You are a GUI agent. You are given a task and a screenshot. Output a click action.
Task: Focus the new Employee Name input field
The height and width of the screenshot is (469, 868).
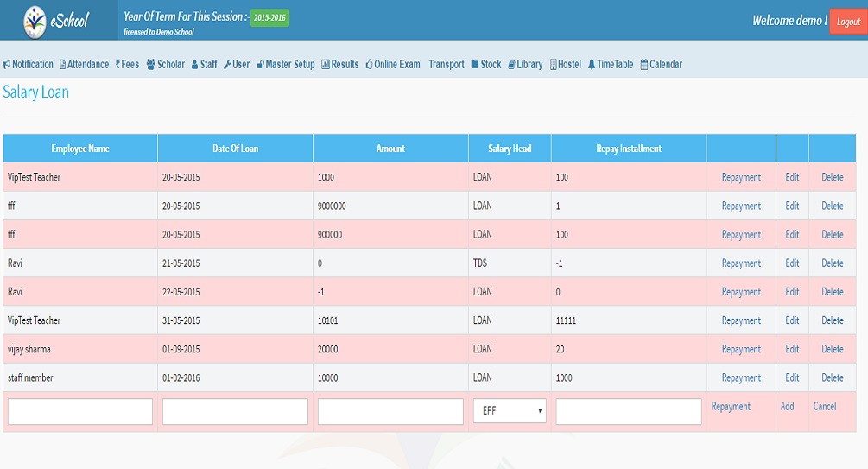point(80,412)
